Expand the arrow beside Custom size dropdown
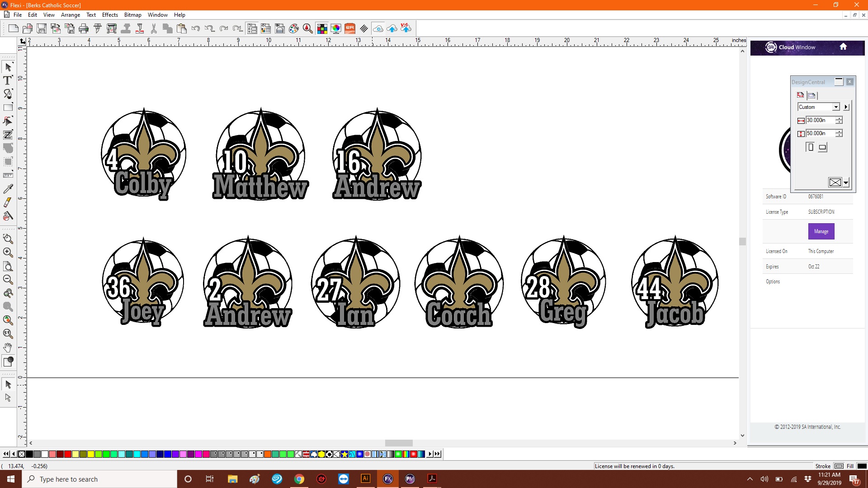This screenshot has width=868, height=488. [846, 107]
